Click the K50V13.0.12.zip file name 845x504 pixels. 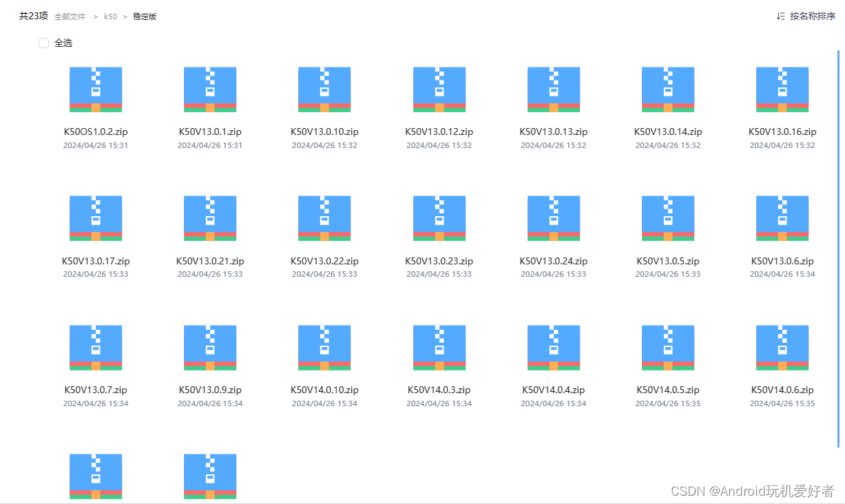click(x=439, y=132)
